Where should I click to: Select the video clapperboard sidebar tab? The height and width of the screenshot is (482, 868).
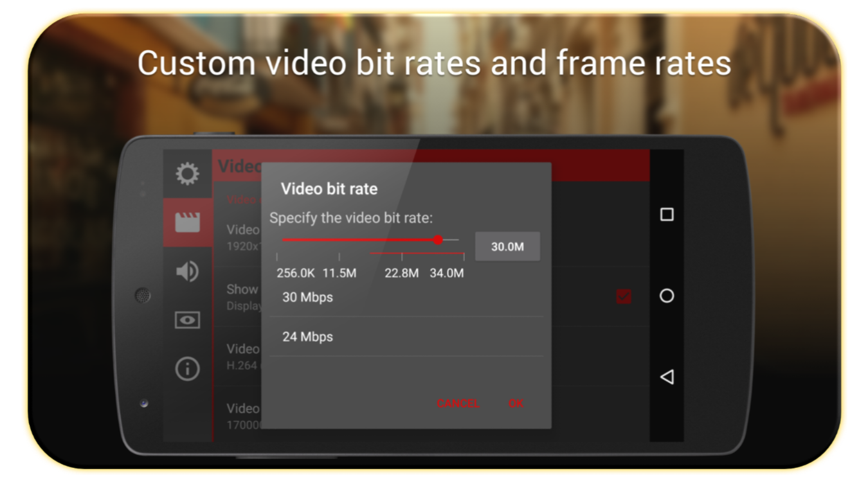[188, 222]
